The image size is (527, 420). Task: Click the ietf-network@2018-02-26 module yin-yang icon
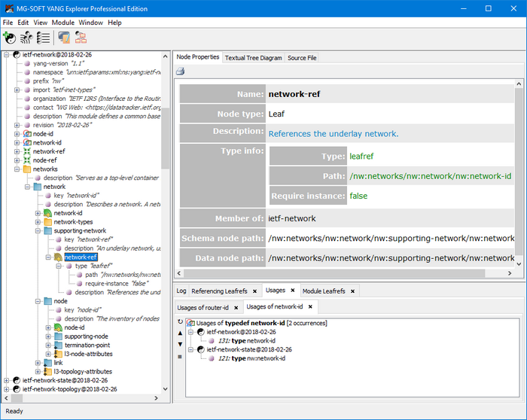(17, 55)
